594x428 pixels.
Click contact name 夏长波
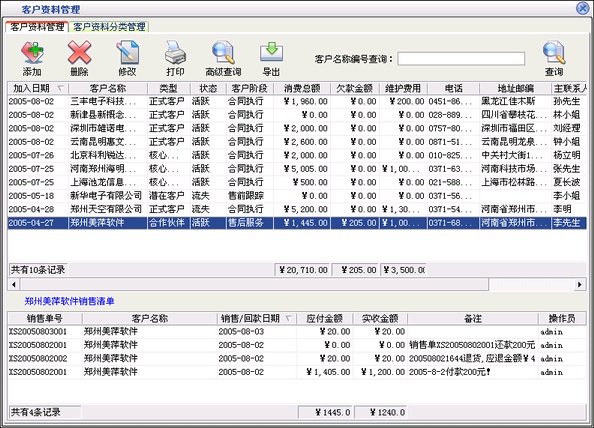click(566, 182)
